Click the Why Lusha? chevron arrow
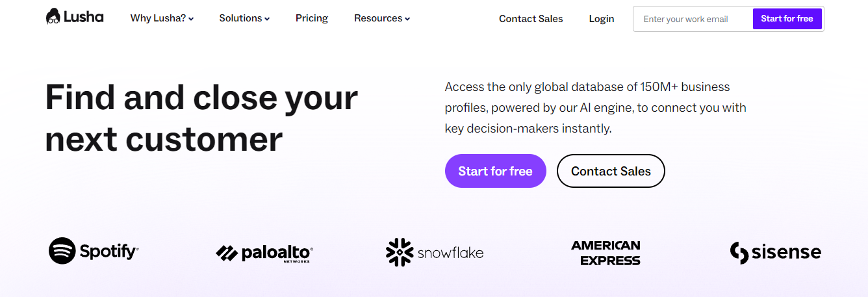This screenshot has height=297, width=868. coord(192,19)
